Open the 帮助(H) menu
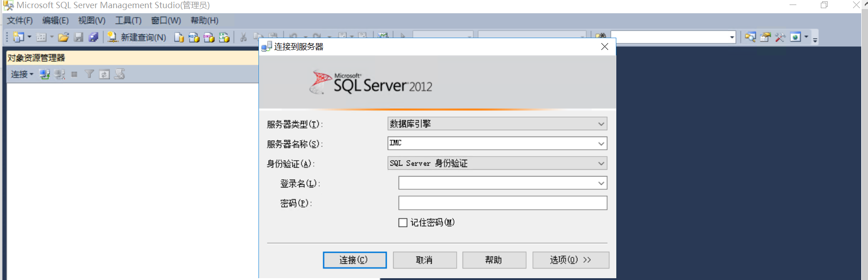 (205, 20)
